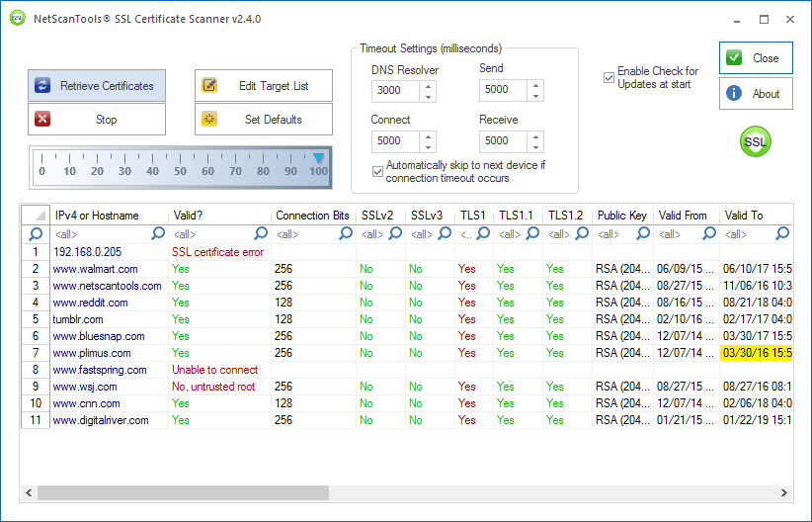812x522 pixels.
Task: Click filter search icon in Valid To column
Action: pyautogui.click(x=782, y=233)
